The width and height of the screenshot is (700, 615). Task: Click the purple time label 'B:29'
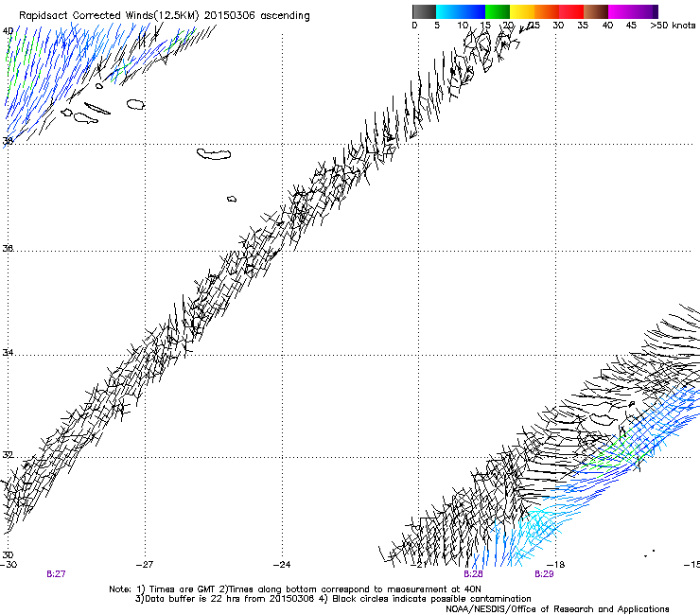(544, 574)
